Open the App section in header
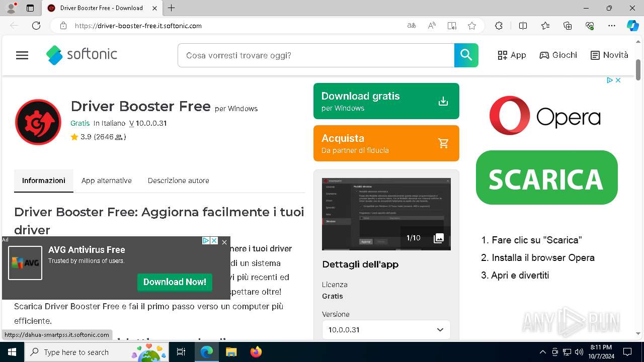The height and width of the screenshot is (362, 644). (x=512, y=55)
